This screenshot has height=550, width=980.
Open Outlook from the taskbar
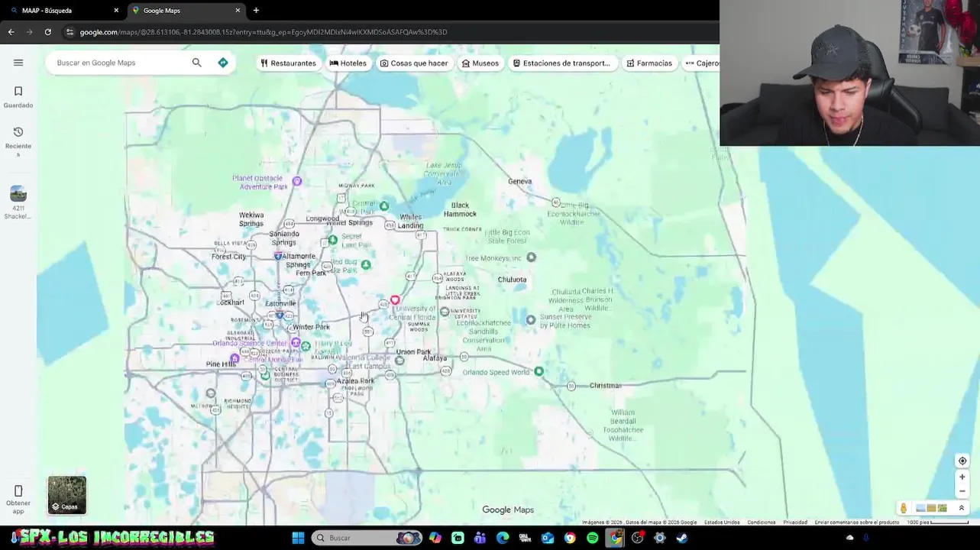548,538
